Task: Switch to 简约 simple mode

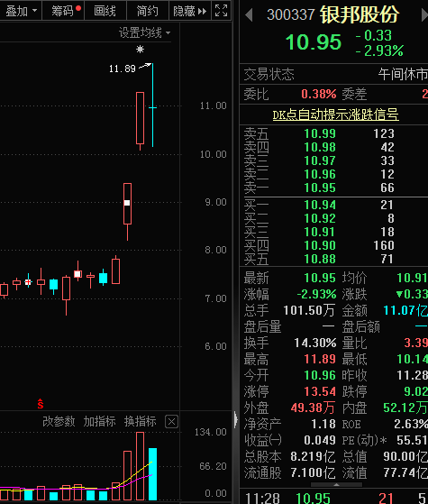Action: coord(148,11)
